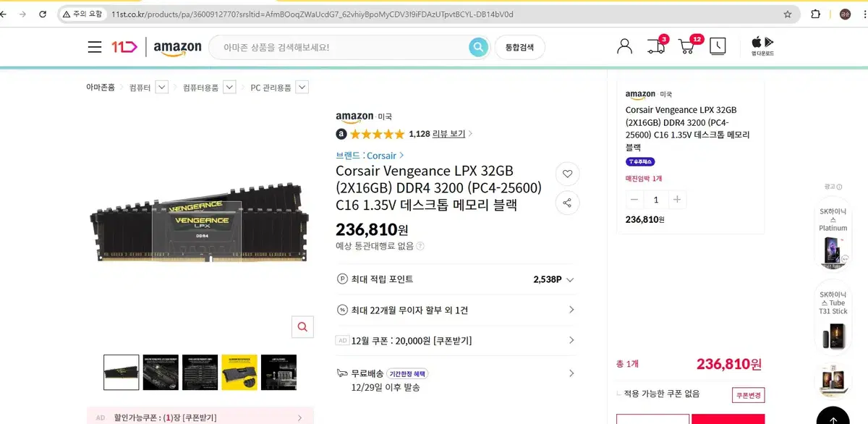This screenshot has width=868, height=424.
Task: Open SK하이닉스 Tube T31 Stick ad
Action: 833,317
